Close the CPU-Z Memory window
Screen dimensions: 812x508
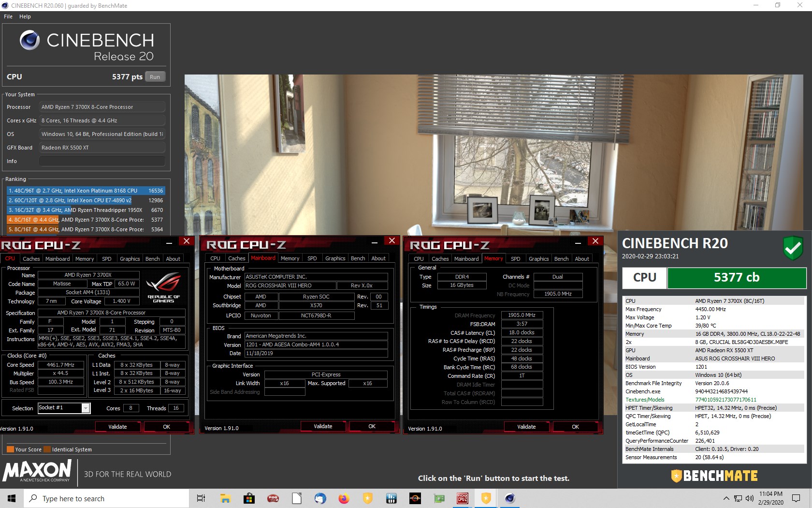pos(595,241)
